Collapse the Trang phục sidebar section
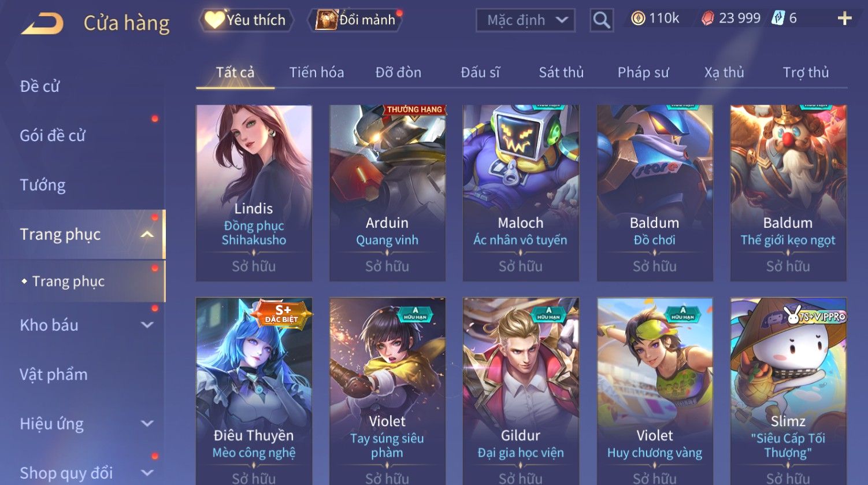The width and height of the screenshot is (868, 485). 147,234
